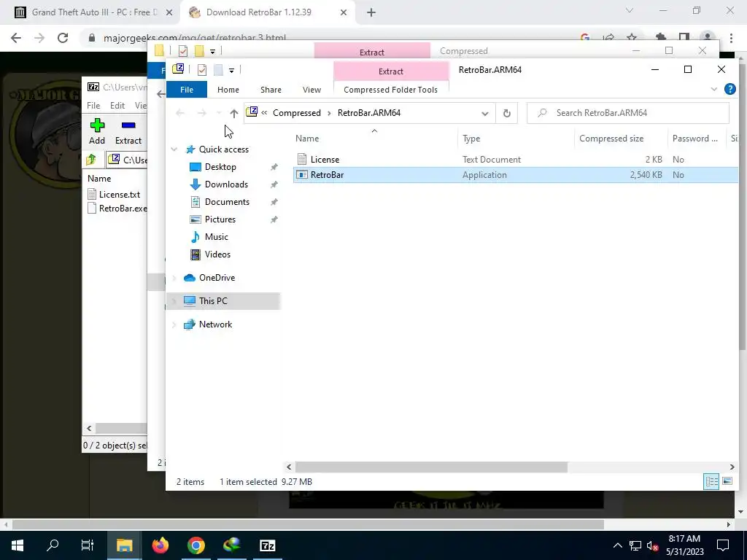Click the Up one level arrow in Explorer

[233, 113]
